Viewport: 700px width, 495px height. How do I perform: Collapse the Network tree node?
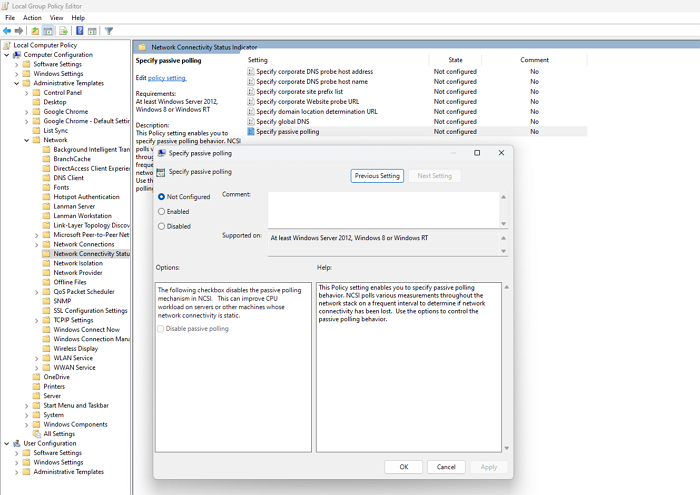pos(27,140)
